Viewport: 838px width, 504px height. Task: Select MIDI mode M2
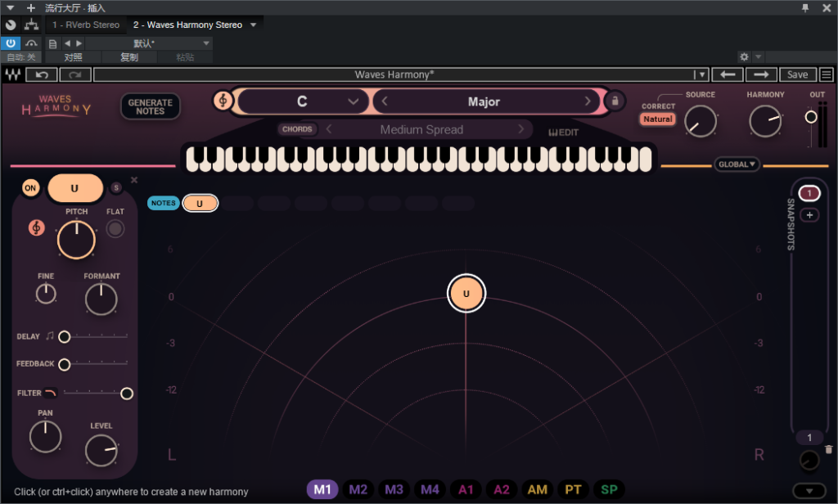(358, 489)
